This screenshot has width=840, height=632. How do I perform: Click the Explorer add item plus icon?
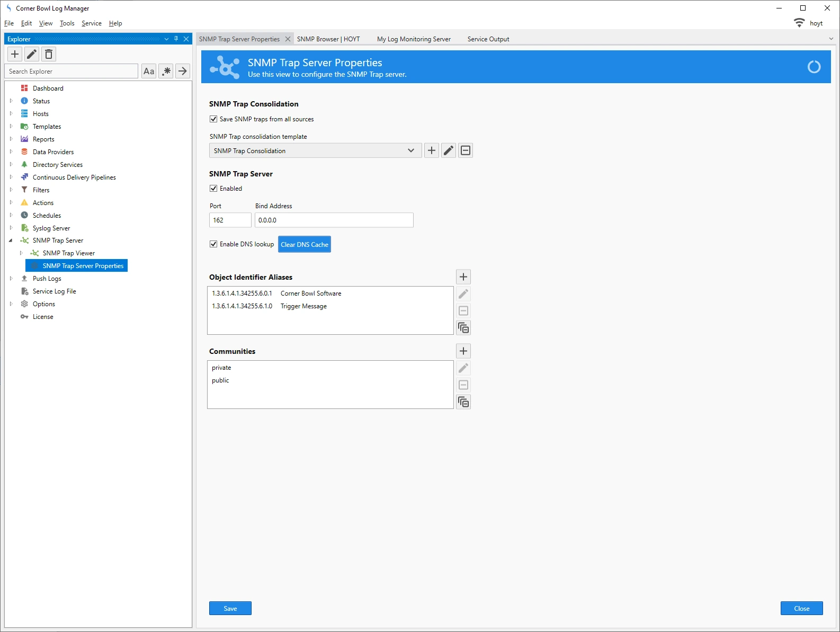click(x=15, y=54)
